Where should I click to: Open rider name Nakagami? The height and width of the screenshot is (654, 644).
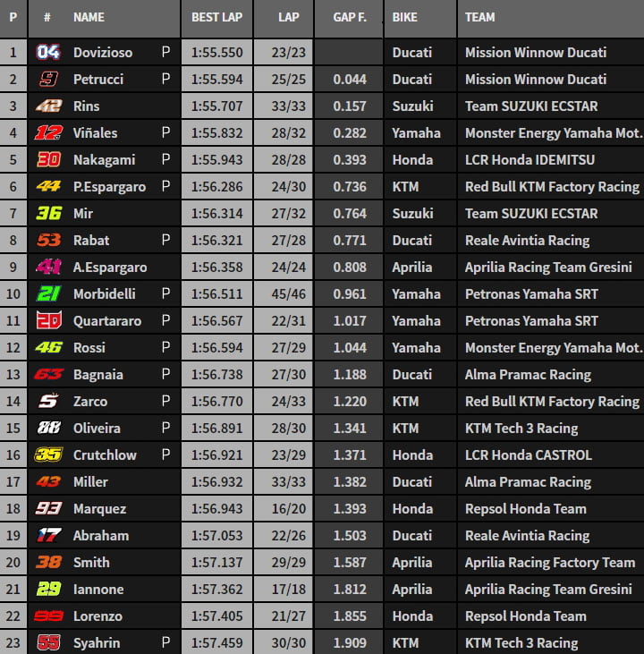pyautogui.click(x=102, y=159)
